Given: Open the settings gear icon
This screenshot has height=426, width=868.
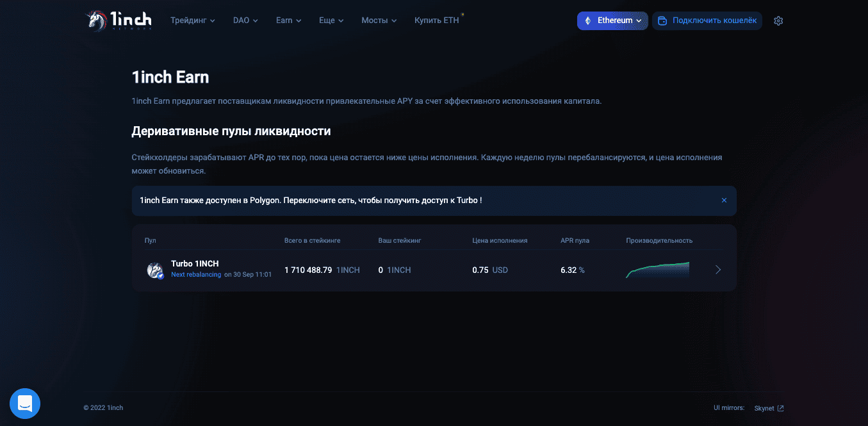Looking at the screenshot, I should click(778, 20).
